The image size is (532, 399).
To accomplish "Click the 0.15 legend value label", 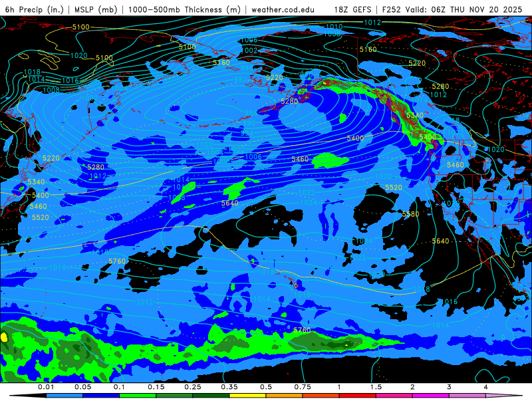I will [156, 387].
